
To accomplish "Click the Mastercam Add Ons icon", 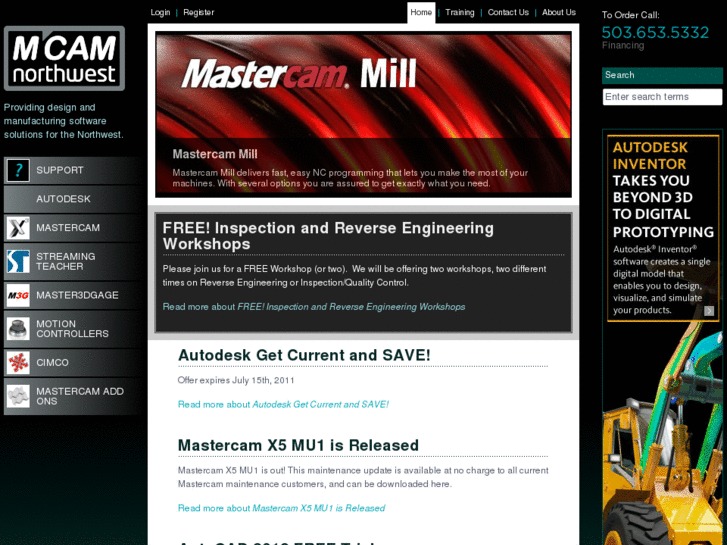I will (18, 396).
